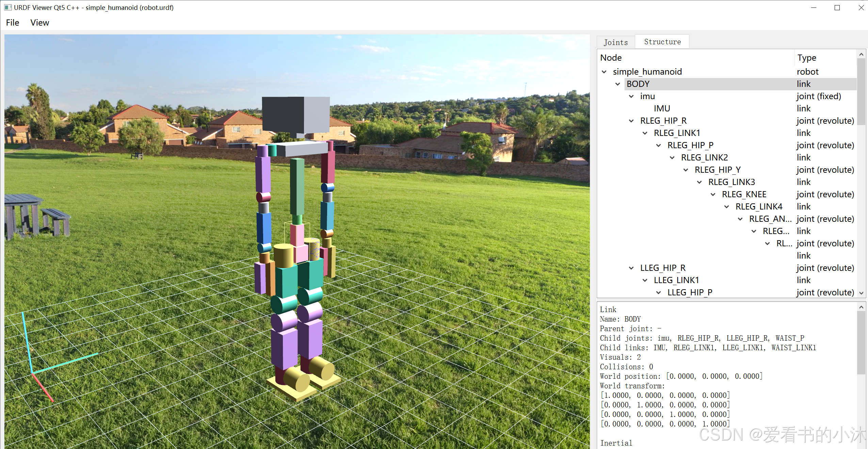Viewport: 868px width, 449px height.
Task: Select the RLEG_LINK1 link row
Action: pos(727,133)
